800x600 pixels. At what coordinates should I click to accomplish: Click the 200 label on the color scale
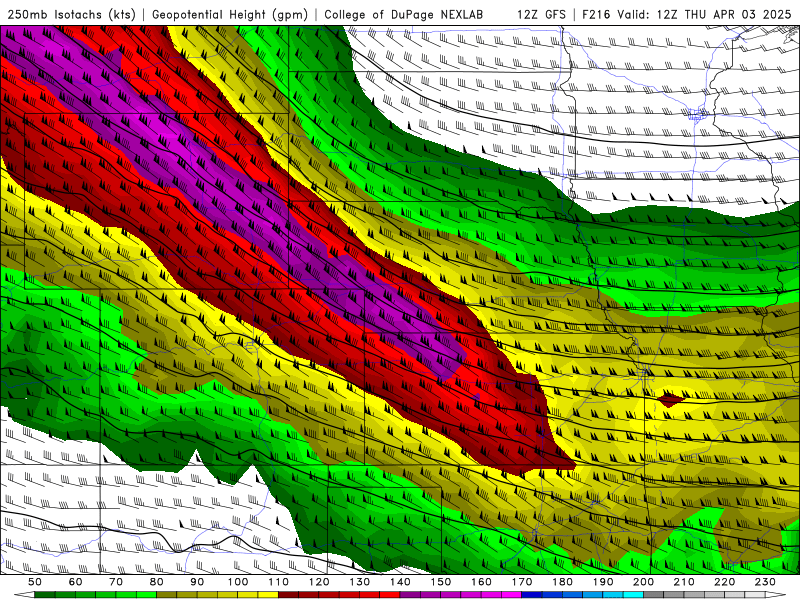point(643,582)
